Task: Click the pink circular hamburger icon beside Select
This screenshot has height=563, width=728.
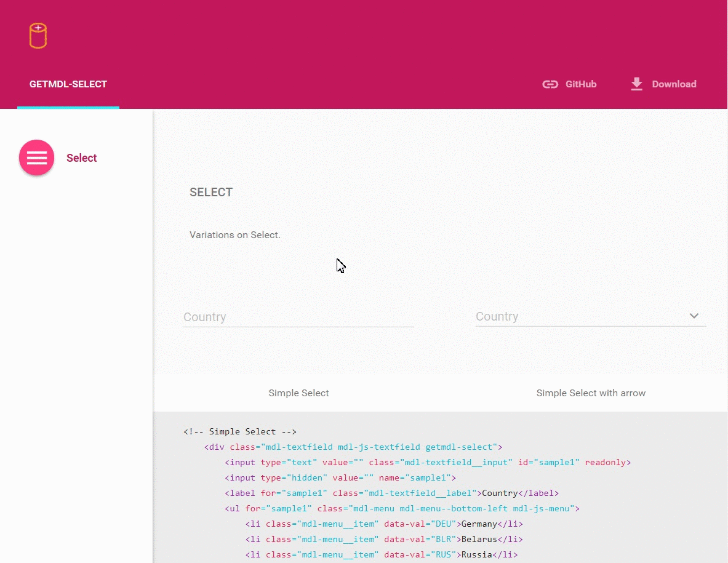Action: [36, 158]
